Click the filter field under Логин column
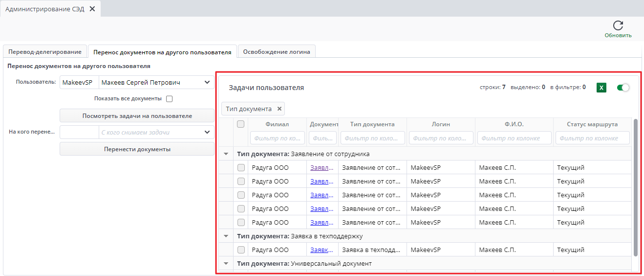The height and width of the screenshot is (276, 644). (441, 138)
